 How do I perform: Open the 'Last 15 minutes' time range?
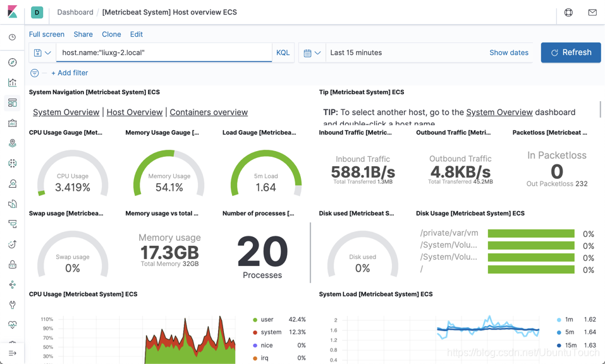[x=356, y=53]
